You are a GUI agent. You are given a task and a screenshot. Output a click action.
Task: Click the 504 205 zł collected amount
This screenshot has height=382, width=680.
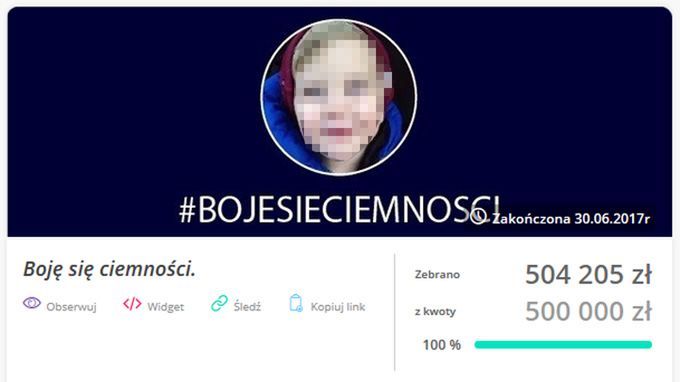click(588, 274)
